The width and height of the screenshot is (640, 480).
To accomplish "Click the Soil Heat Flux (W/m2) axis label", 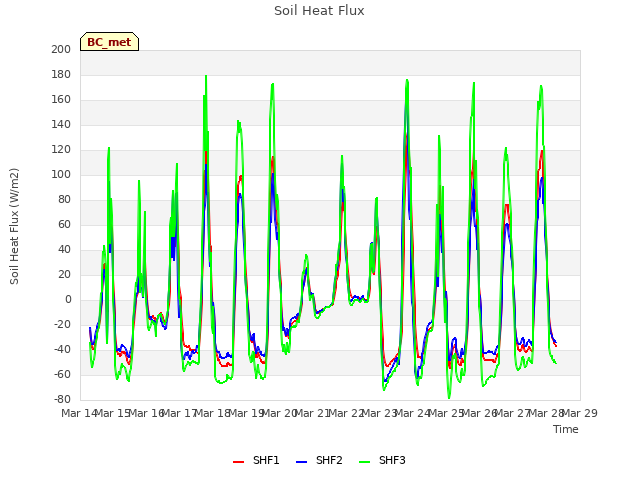I will click(14, 226).
